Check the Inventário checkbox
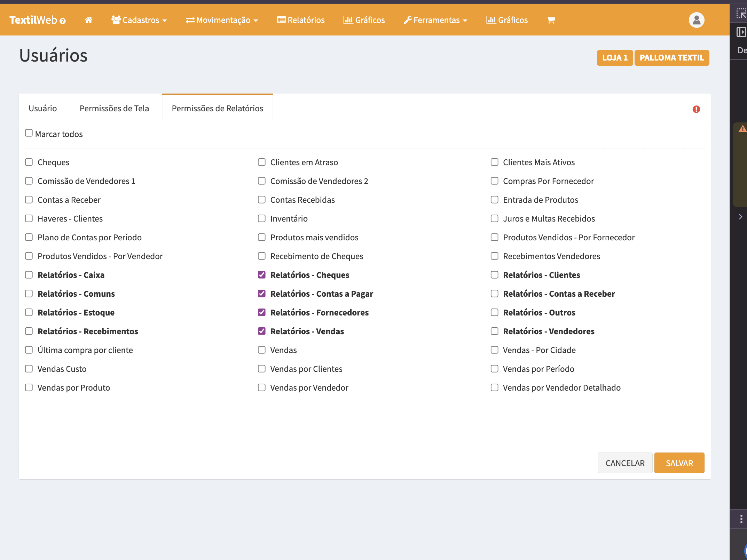The height and width of the screenshot is (560, 747). point(262,218)
